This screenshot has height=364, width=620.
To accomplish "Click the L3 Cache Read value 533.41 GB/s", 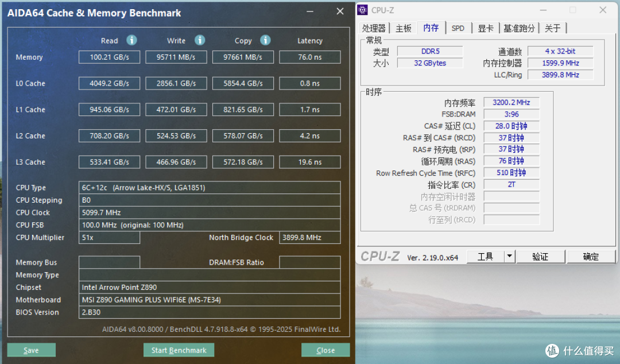I will tap(109, 162).
